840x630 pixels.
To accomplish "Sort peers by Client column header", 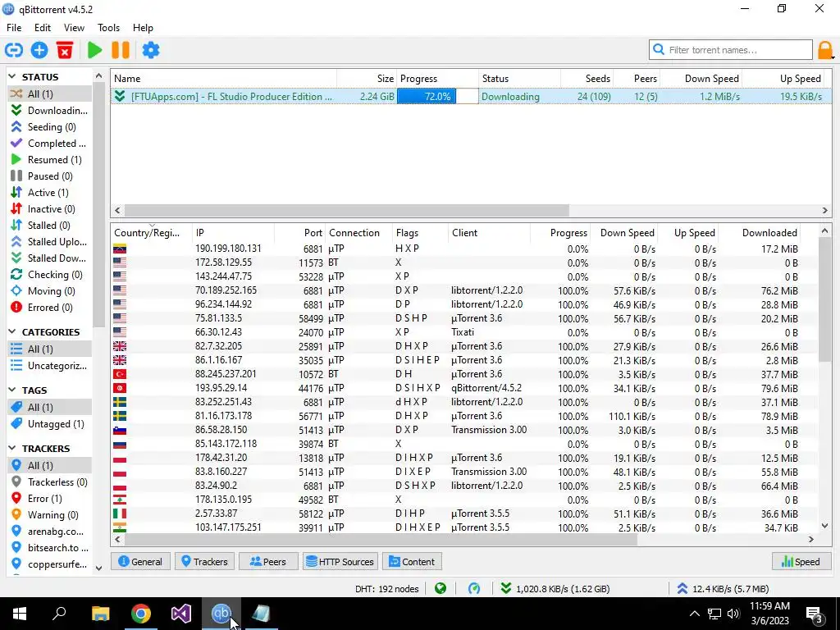I will pos(489,233).
